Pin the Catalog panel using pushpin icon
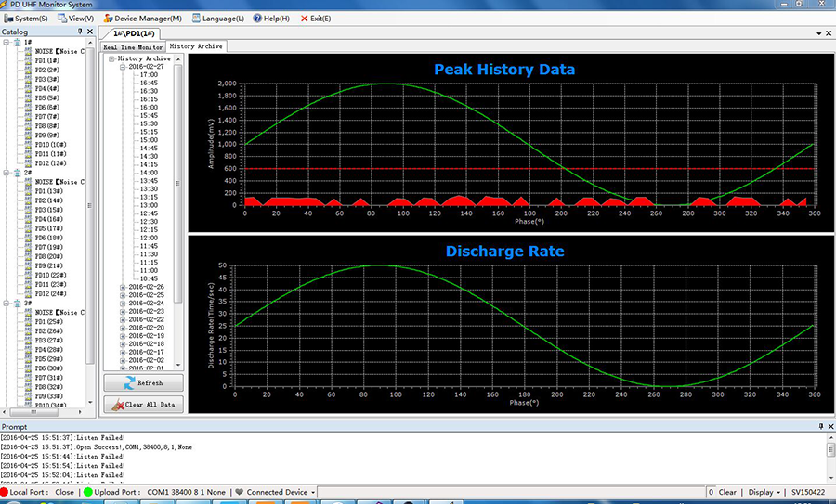 [80, 32]
